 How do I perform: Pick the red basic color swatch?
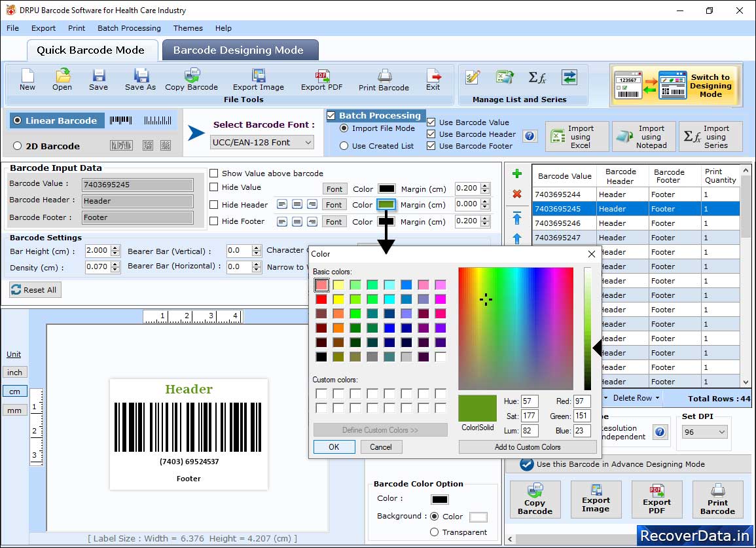321,299
